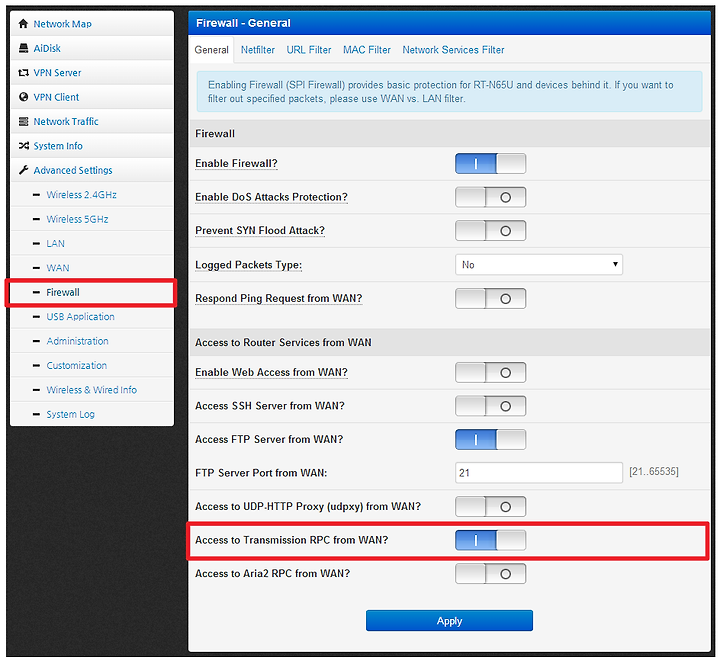This screenshot has width=720, height=664.
Task: Toggle Prevent SYN Flood Attack switch
Action: tap(490, 231)
